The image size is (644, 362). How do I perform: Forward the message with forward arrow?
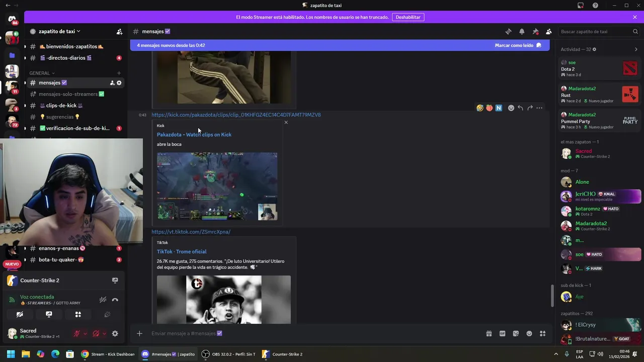[x=530, y=108]
